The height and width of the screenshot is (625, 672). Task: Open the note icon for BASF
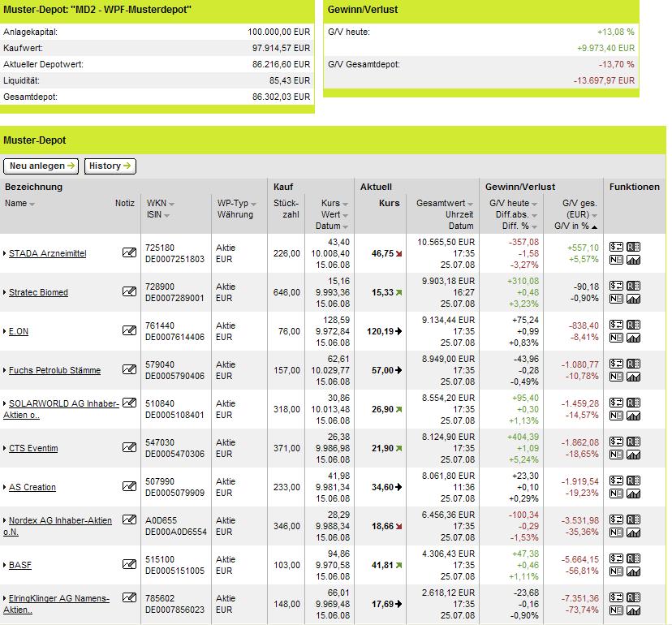(129, 565)
